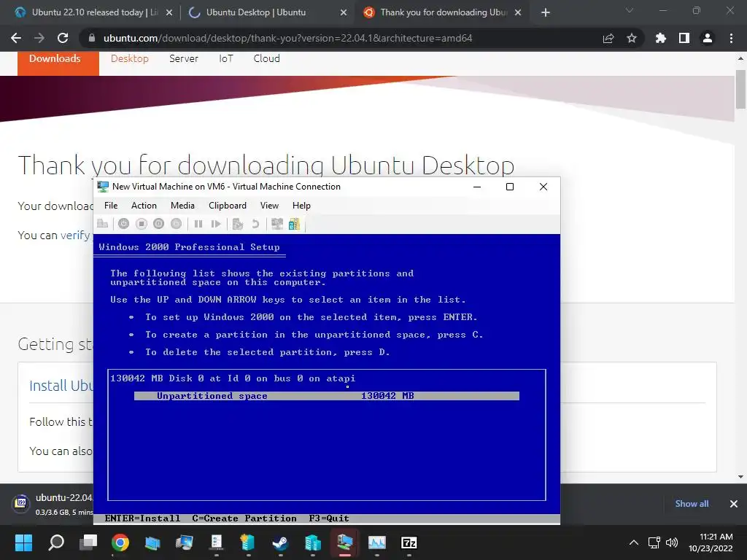Select the Unpartitioned space 130042 MB row

click(326, 396)
